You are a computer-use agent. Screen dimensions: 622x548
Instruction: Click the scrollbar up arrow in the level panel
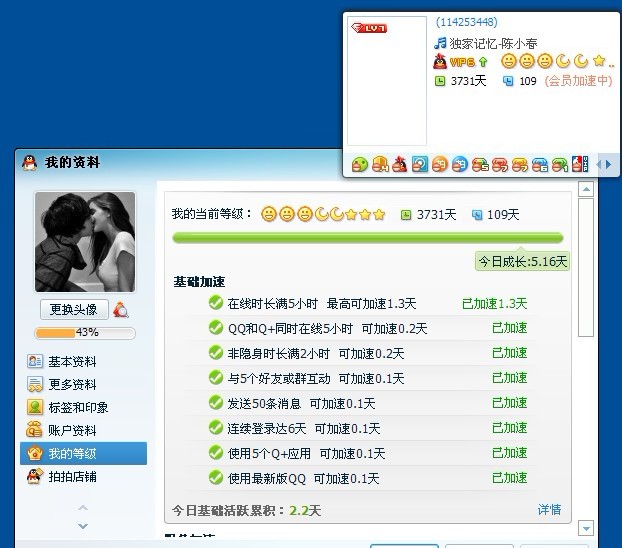[x=586, y=189]
